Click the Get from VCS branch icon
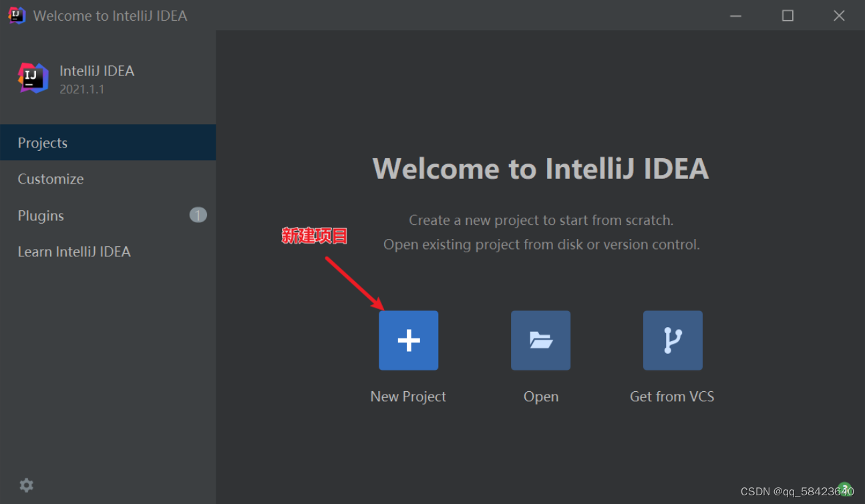Screen dimensions: 865x504 (x=673, y=340)
